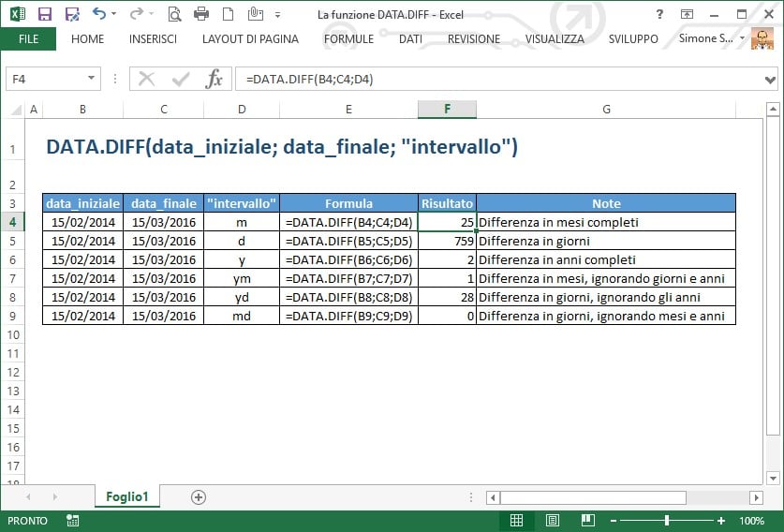
Task: Create a new blank workbook icon
Action: pos(228,13)
